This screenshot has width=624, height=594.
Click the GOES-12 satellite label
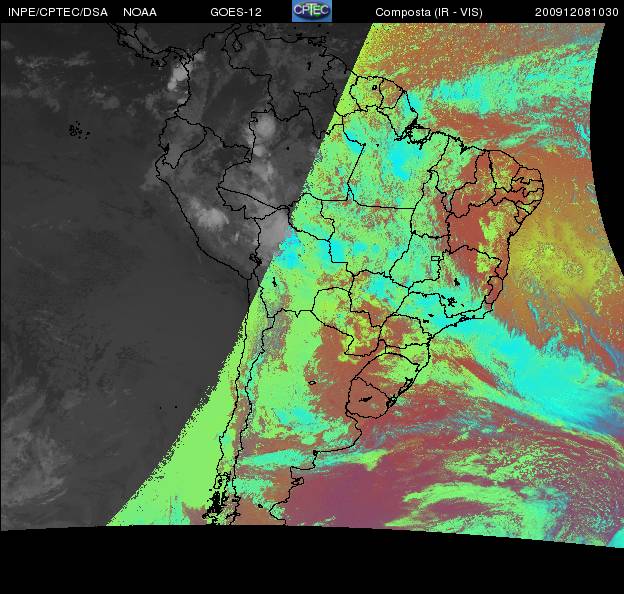coord(236,12)
